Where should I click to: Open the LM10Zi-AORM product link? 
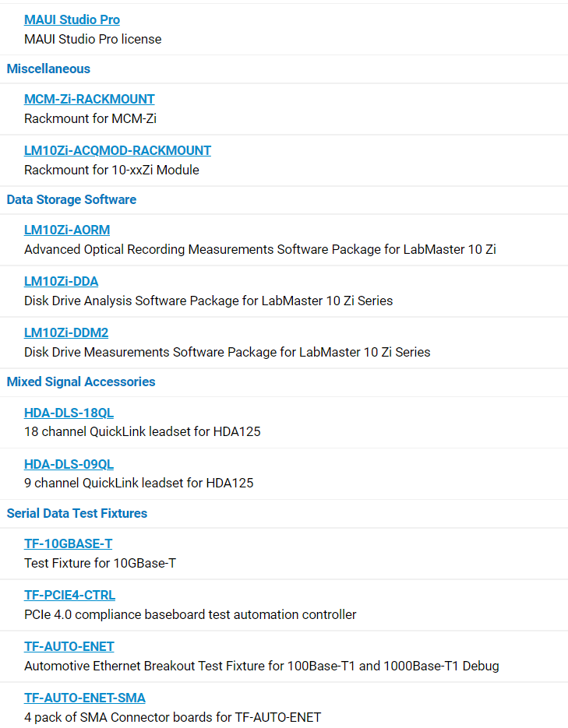click(x=67, y=230)
